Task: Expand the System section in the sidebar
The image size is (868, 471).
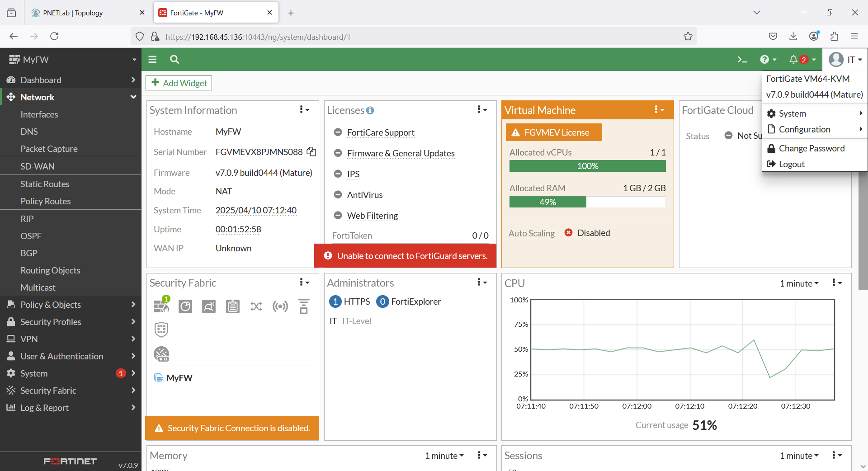Action: [71, 373]
